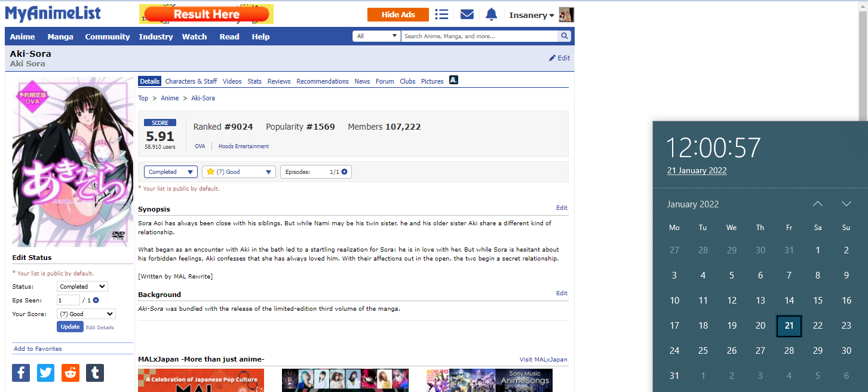Click the search magnifier button
Screen dimensions: 868x392
565,36
